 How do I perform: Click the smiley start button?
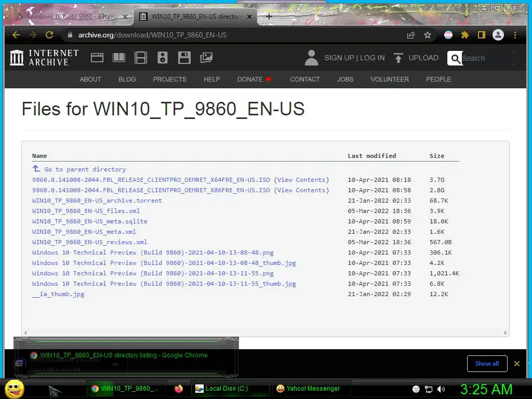(15, 389)
